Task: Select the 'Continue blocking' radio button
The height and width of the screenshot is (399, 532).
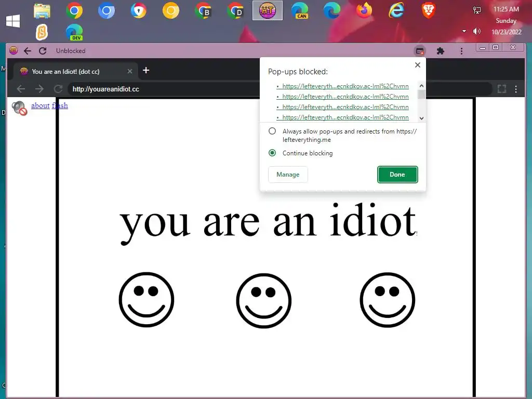Action: click(272, 153)
